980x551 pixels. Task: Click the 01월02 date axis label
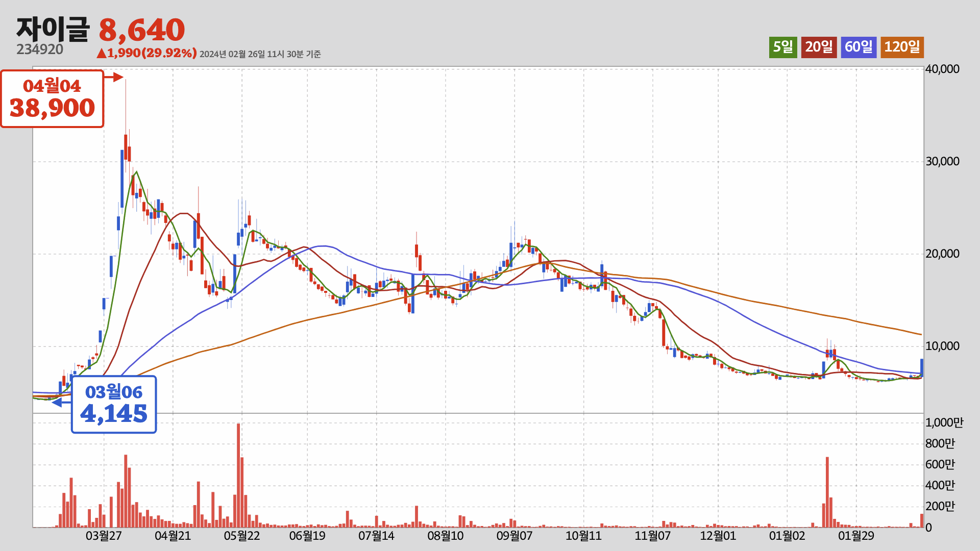(x=787, y=536)
